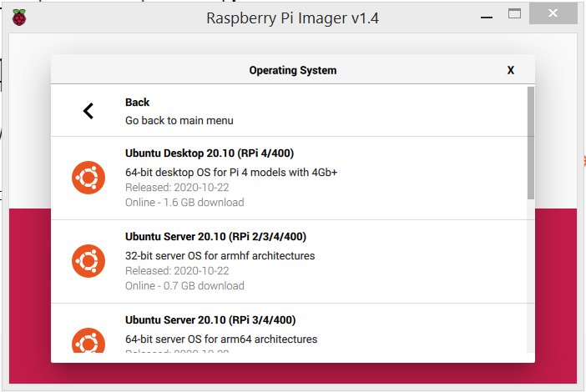Click 'Online - 1.6 GB download' text
This screenshot has height=392, width=586.
coord(184,203)
